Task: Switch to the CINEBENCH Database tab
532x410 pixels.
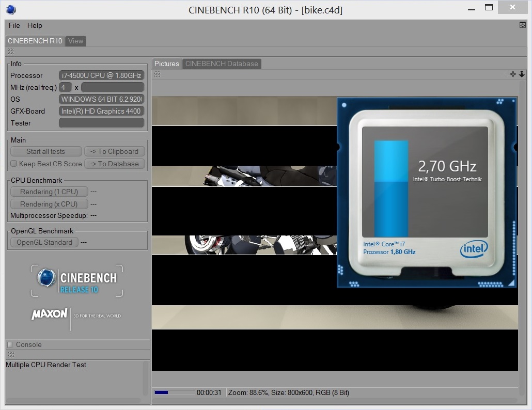Action: click(222, 64)
